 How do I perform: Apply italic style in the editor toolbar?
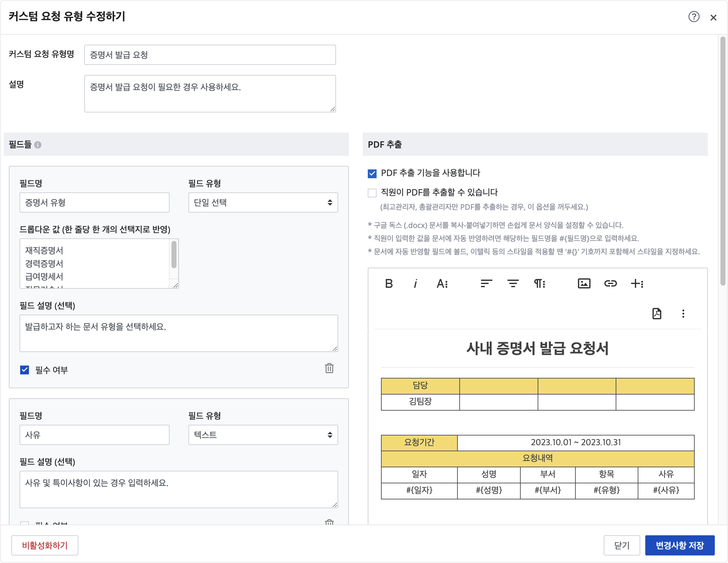(x=415, y=284)
